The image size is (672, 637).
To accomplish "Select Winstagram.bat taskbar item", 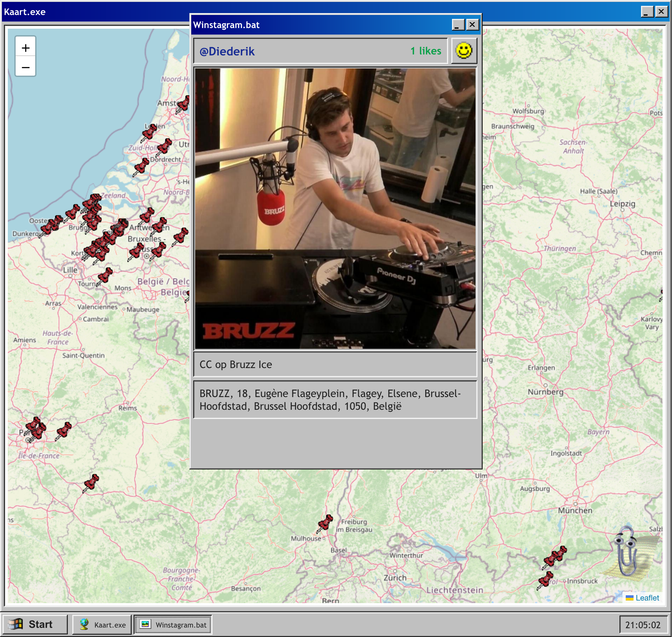I will (x=173, y=625).
